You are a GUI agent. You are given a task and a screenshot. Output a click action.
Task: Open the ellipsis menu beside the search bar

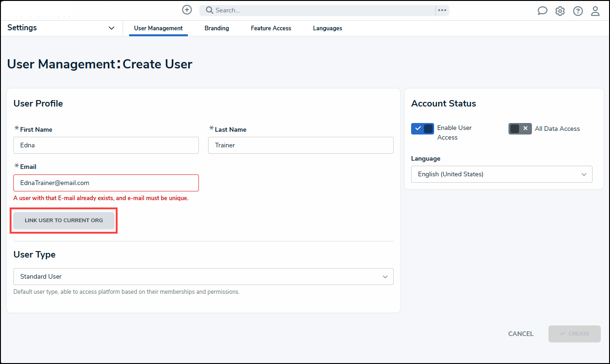point(442,10)
